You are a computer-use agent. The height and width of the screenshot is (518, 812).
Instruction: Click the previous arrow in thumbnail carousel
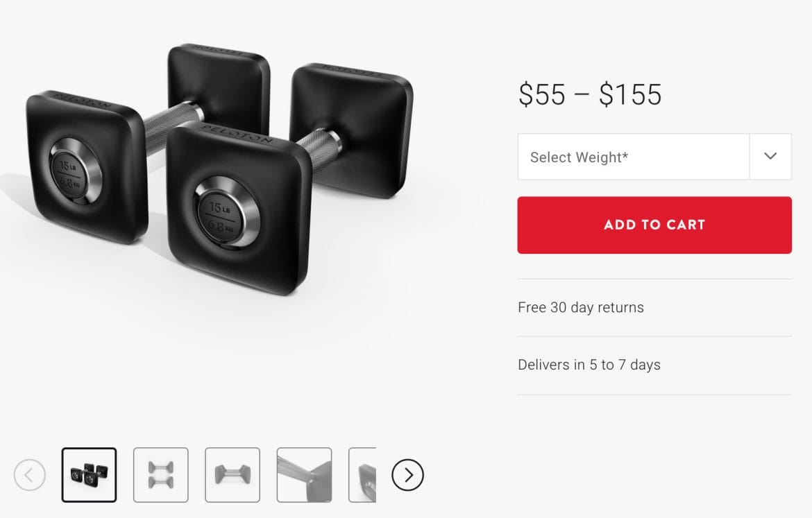coord(30,474)
